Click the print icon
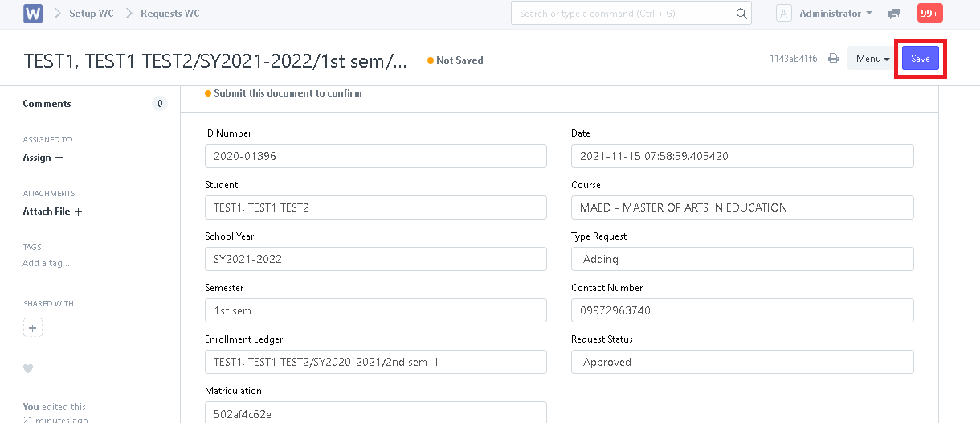Image resolution: width=980 pixels, height=423 pixels. [x=834, y=59]
